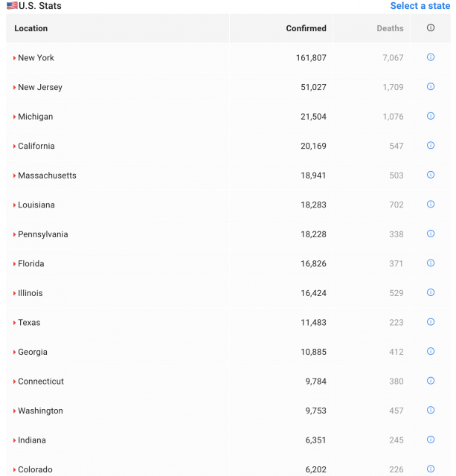Viewport: 456px width, 476px height.
Task: Open info icon for New Jersey
Action: click(431, 87)
